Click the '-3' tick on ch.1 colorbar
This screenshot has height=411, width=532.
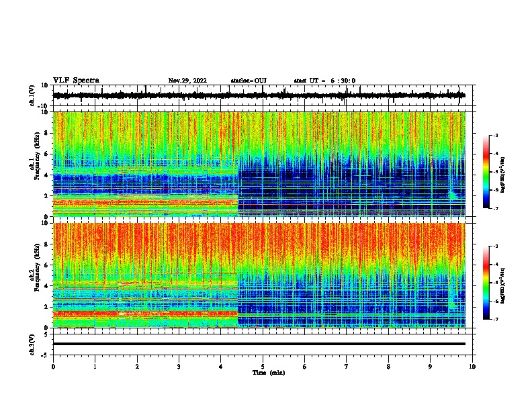(496, 135)
